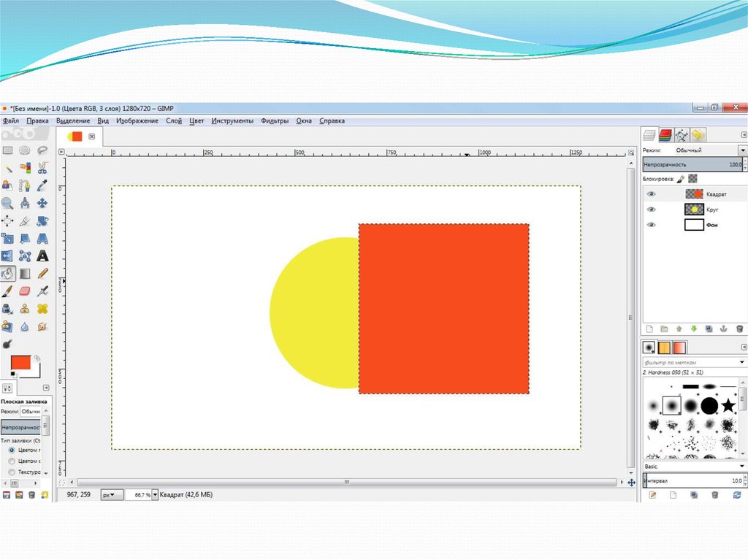Open the brush tag filter dropdown
The height and width of the screenshot is (560, 748).
(742, 362)
